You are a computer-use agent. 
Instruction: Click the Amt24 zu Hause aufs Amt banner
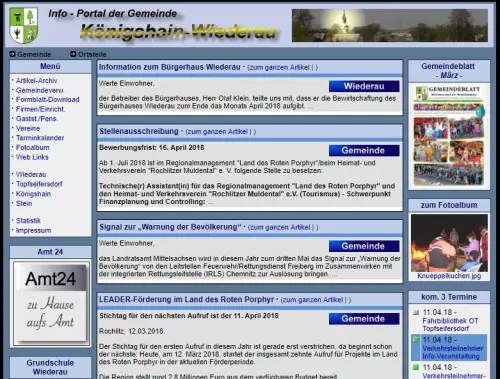point(51,303)
